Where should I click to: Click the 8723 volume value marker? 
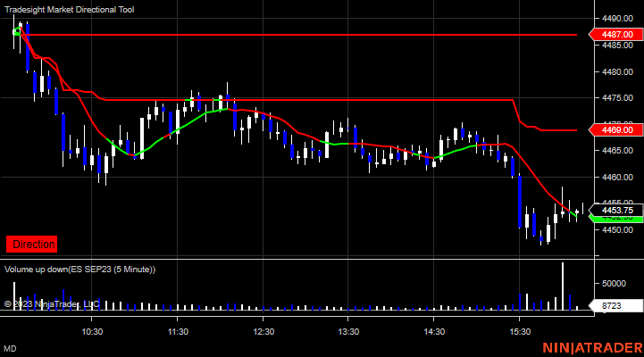pyautogui.click(x=616, y=306)
